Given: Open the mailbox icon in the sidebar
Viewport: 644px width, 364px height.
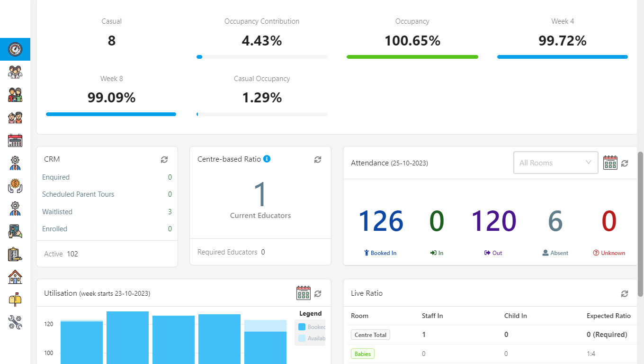Looking at the screenshot, I should [15, 300].
